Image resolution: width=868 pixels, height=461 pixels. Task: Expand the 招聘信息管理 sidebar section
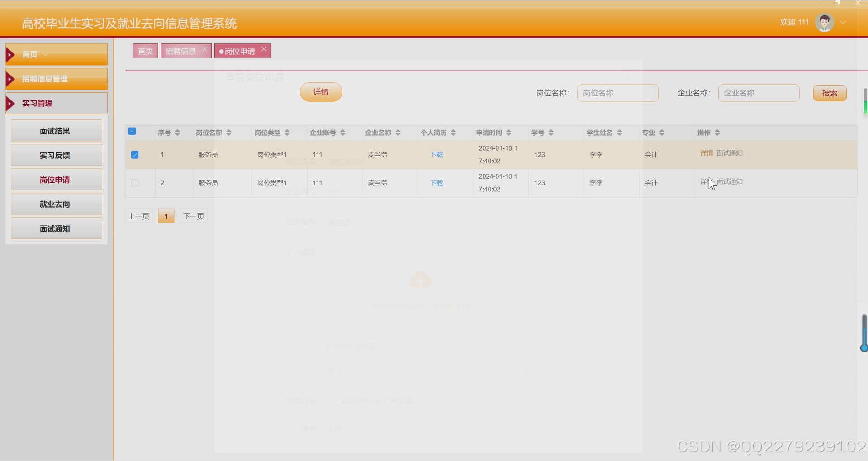click(45, 79)
